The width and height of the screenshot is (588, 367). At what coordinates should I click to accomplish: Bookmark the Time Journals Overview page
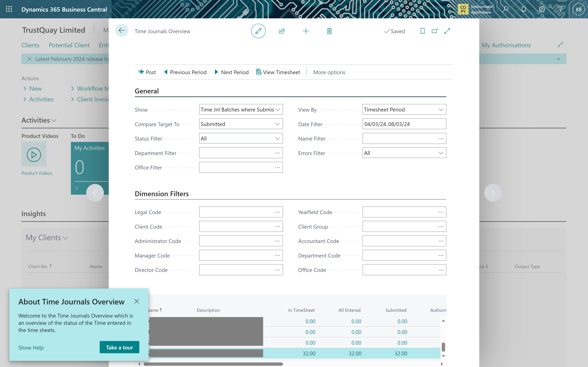point(422,31)
